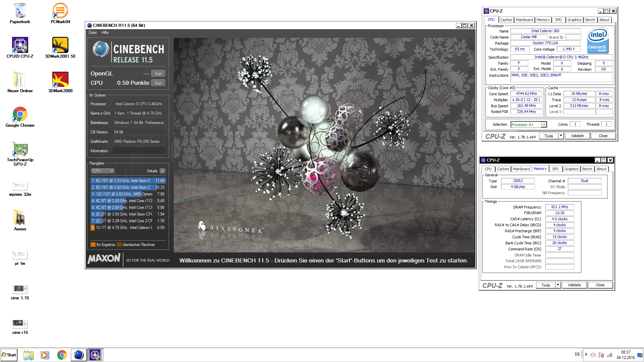The width and height of the screenshot is (644, 362).
Task: Open Hilfe menu in Cinebench
Action: [105, 33]
